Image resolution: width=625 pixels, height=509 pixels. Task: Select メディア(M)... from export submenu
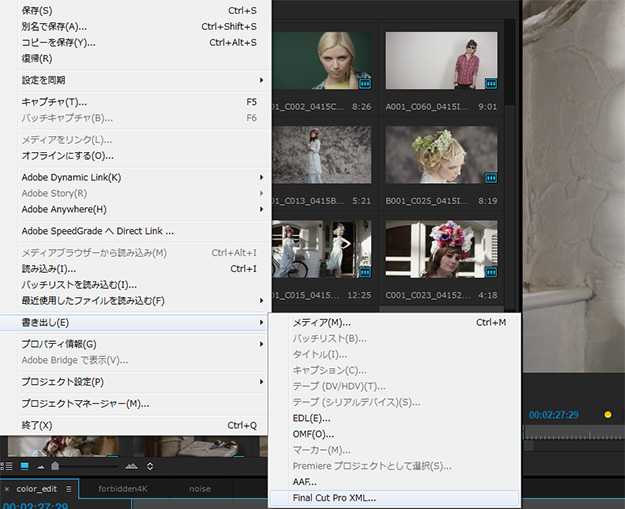click(x=321, y=322)
